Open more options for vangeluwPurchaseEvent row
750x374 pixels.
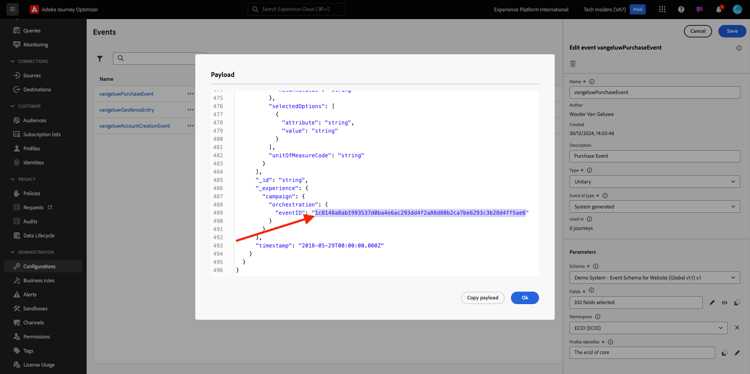click(190, 94)
